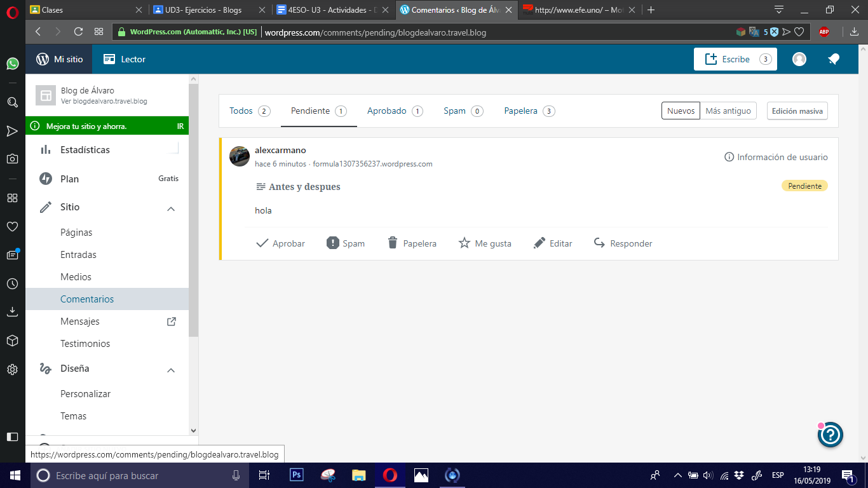This screenshot has height=488, width=868.
Task: Open the help question mark bubble
Action: pyautogui.click(x=831, y=435)
